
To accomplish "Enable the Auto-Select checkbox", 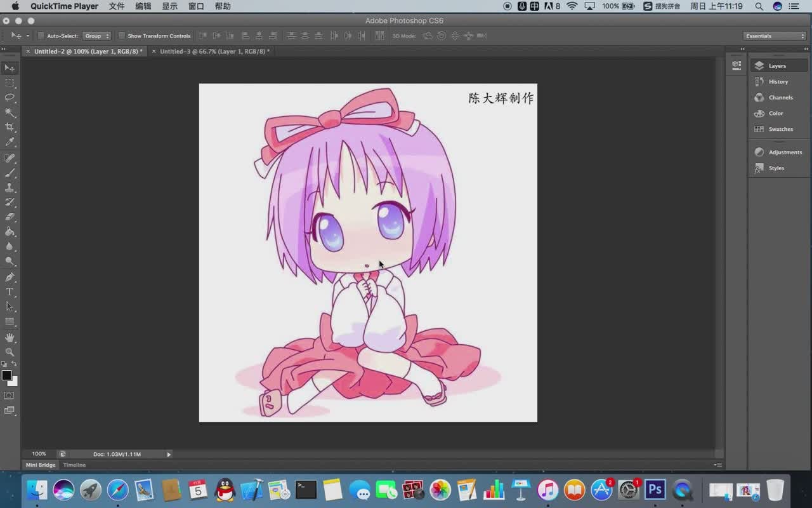I will coord(41,36).
